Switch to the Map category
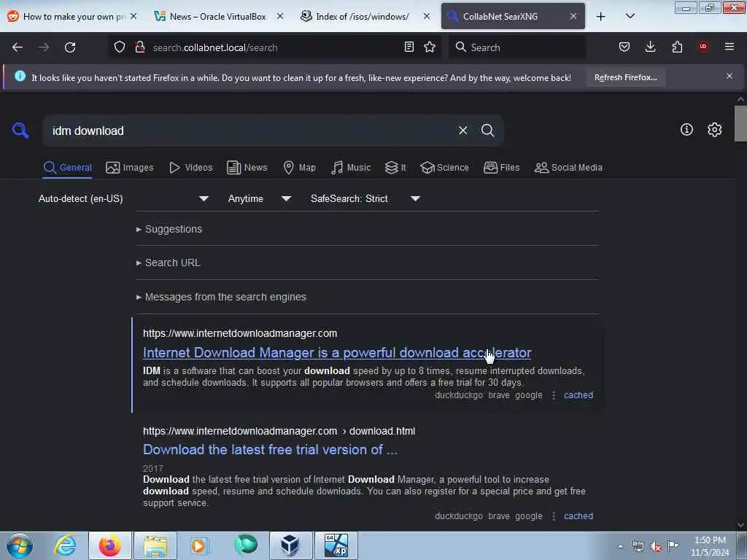 click(x=299, y=168)
